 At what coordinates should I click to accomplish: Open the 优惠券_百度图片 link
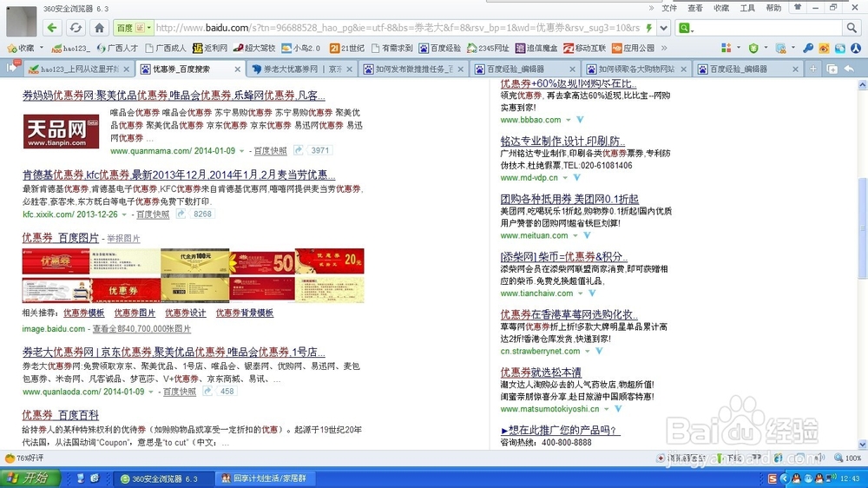pyautogui.click(x=61, y=238)
